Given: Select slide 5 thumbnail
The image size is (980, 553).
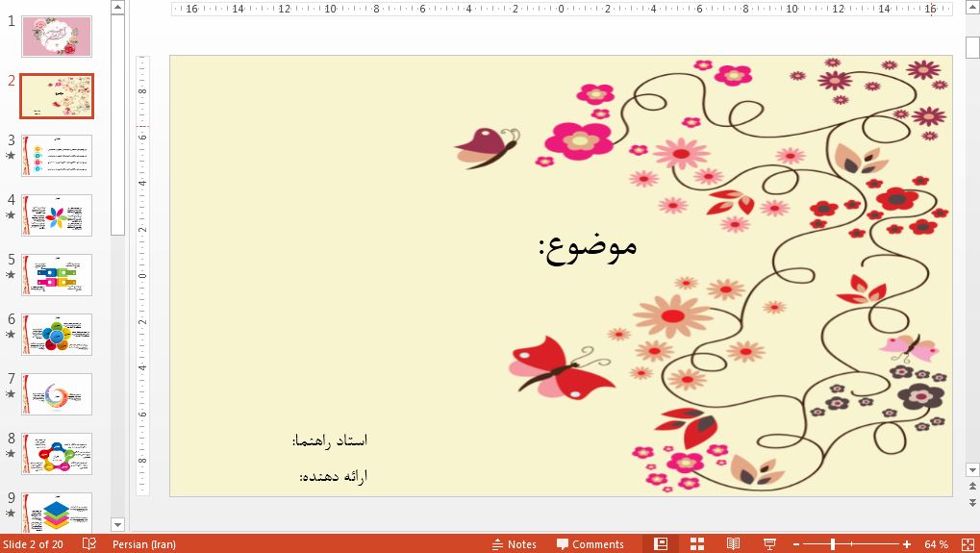Looking at the screenshot, I should point(57,275).
